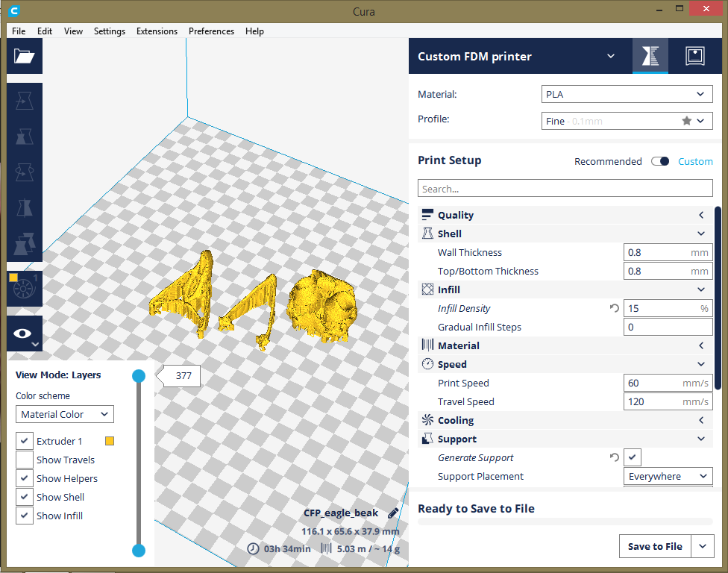
Task: Click the settings panel scrollbar
Action: pyautogui.click(x=718, y=298)
